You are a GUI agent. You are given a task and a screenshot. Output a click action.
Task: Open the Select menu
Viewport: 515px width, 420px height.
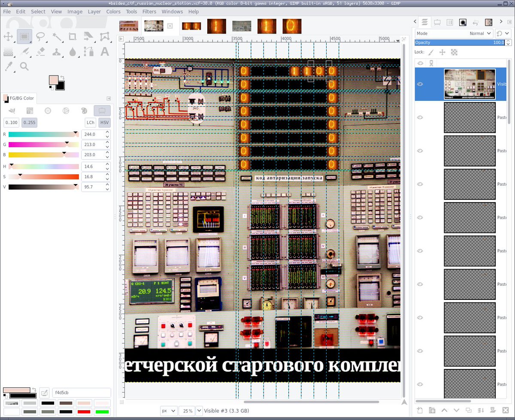[x=38, y=12]
